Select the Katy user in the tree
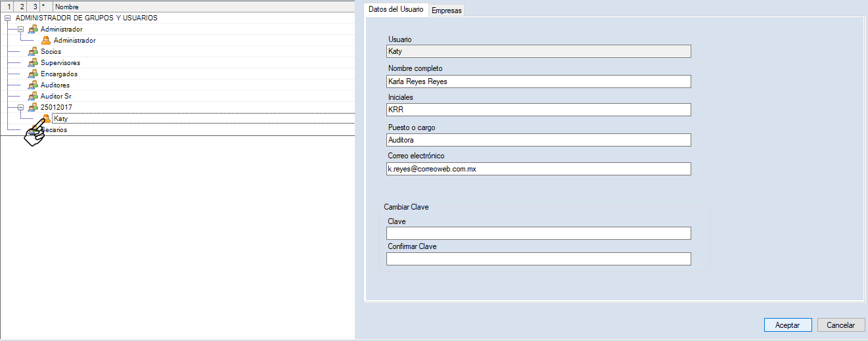868x341 pixels. click(x=61, y=119)
